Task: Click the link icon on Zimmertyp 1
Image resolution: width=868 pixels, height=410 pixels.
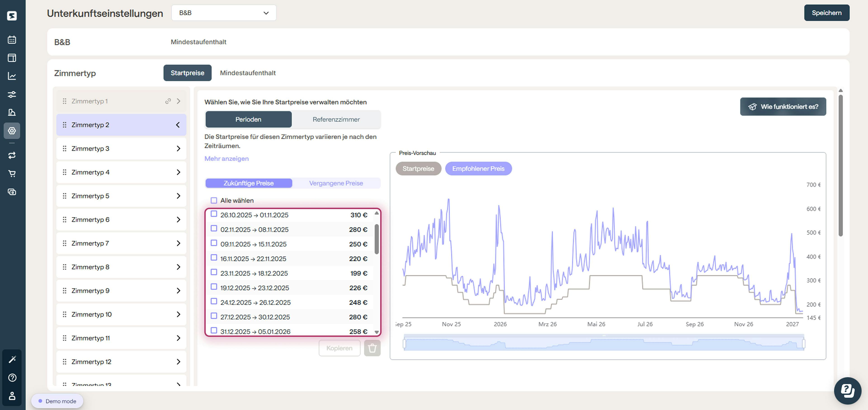Action: [x=168, y=101]
